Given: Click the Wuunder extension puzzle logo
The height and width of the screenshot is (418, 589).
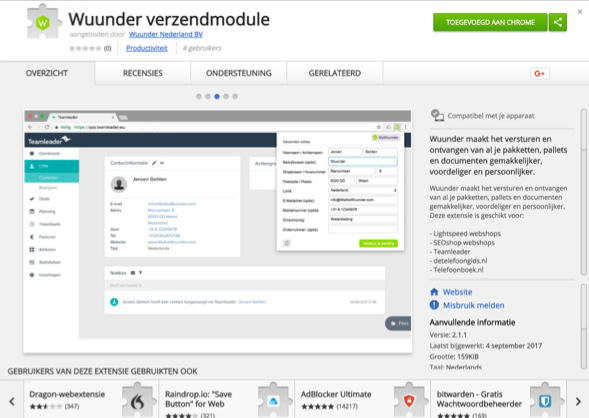Looking at the screenshot, I should click(x=43, y=22).
